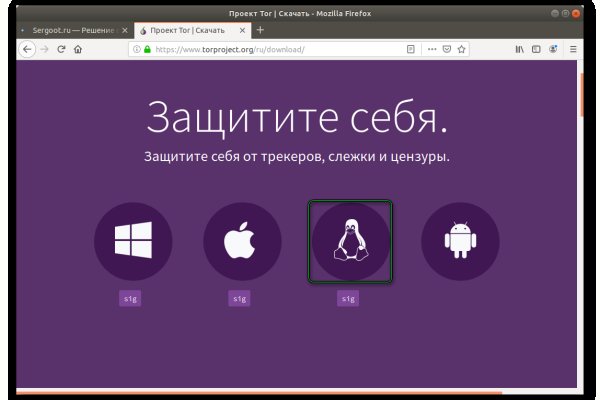Open the Library bookmarks and history menu

click(x=519, y=49)
